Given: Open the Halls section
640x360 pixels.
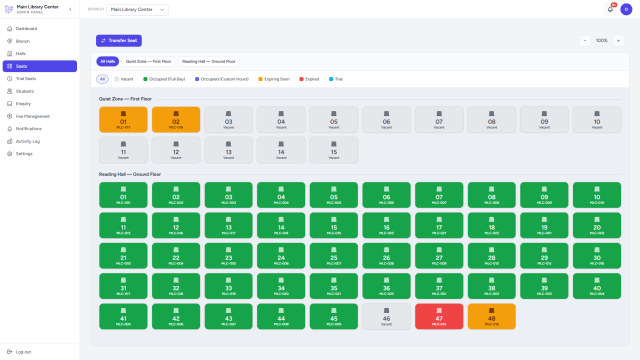Looking at the screenshot, I should pyautogui.click(x=40, y=53).
